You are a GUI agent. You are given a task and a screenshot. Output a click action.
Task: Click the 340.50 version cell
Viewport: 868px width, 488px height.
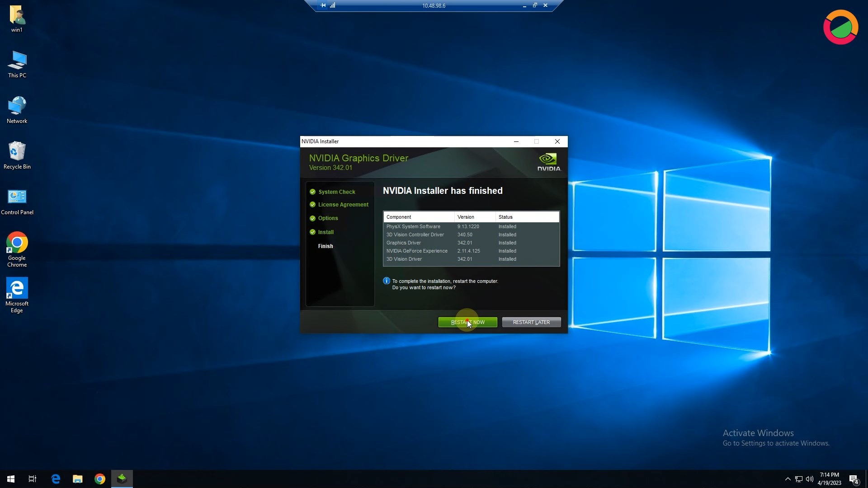tap(465, 235)
